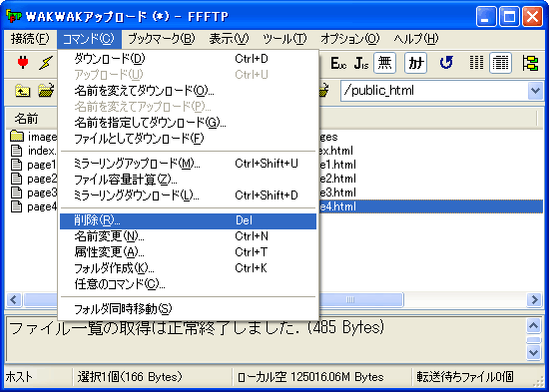Click log pane scroll up arrow
Screen dimensions: 549x392
[x=534, y=326]
